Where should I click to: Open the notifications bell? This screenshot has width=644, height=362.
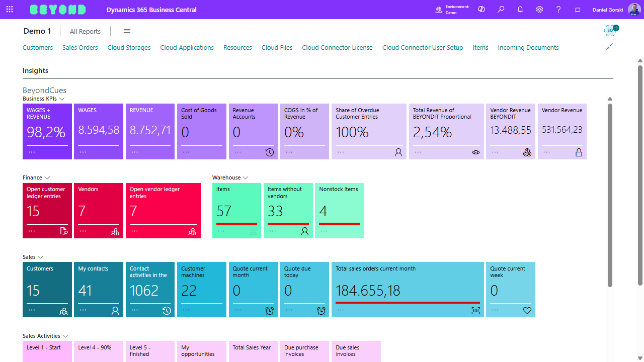point(520,10)
